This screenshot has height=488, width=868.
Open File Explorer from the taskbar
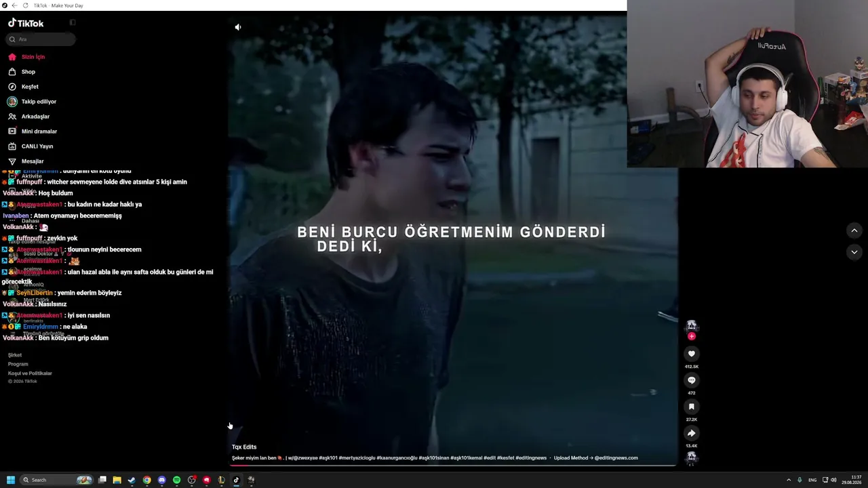pyautogui.click(x=117, y=480)
